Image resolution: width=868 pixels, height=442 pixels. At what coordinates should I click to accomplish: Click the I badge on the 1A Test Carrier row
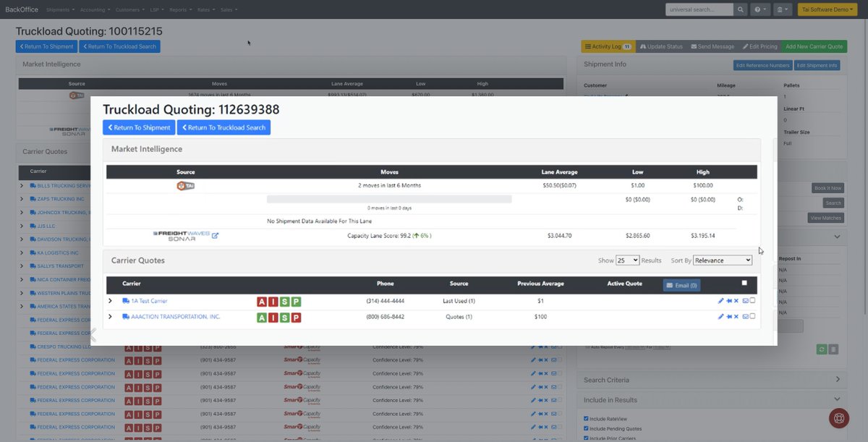point(273,302)
